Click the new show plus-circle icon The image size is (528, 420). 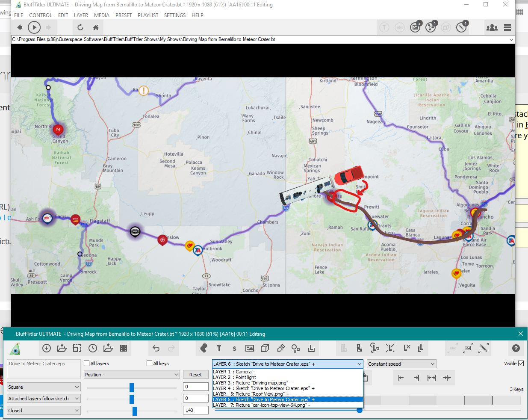click(x=47, y=348)
